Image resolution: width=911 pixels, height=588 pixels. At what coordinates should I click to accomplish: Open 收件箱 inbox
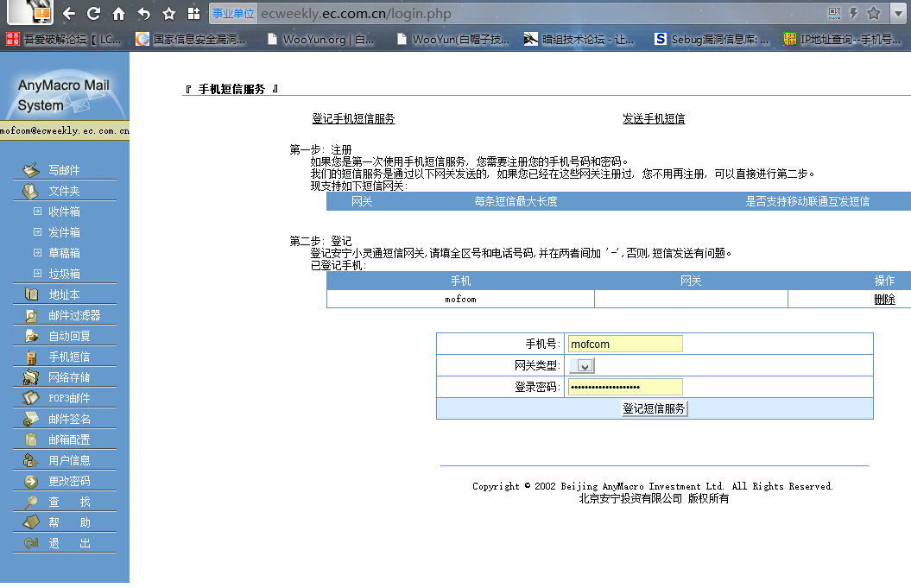coord(64,212)
